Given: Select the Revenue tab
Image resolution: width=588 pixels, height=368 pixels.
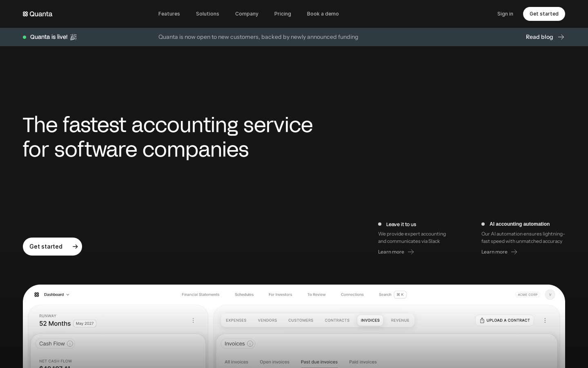Looking at the screenshot, I should (x=400, y=320).
